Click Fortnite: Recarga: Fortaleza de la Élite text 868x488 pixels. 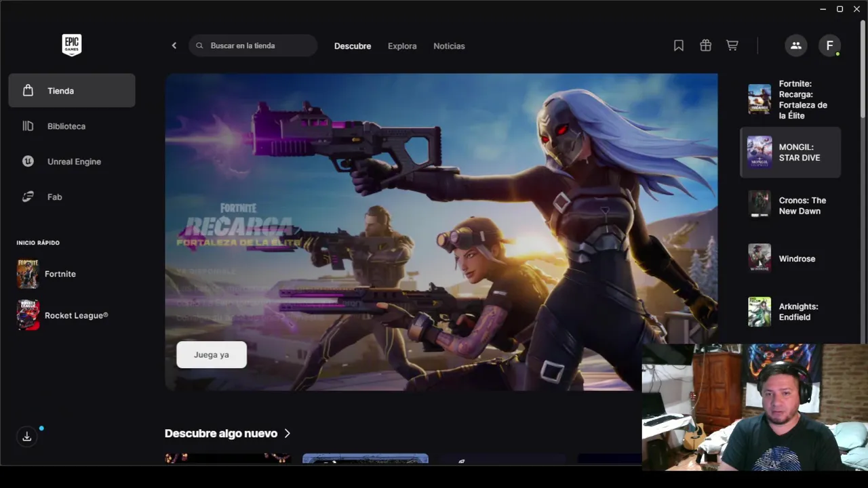803,100
